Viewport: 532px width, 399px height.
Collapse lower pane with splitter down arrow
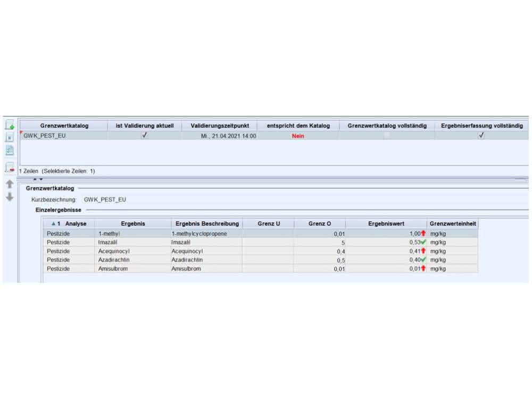point(41,179)
